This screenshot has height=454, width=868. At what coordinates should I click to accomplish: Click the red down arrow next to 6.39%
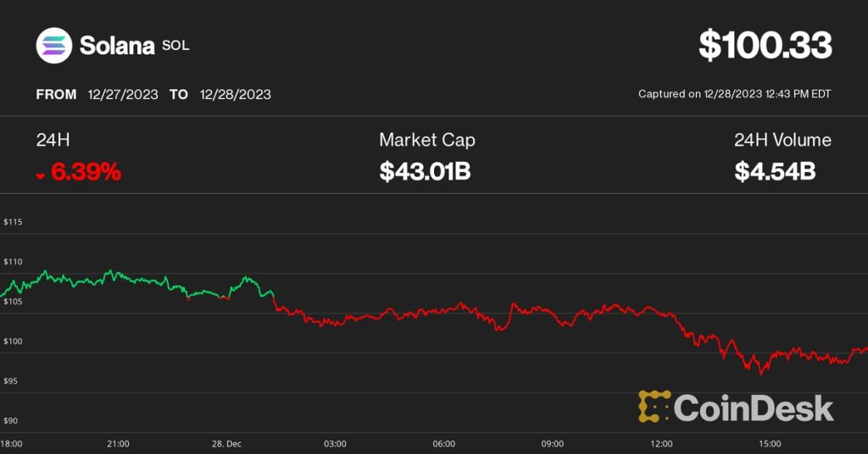(41, 175)
